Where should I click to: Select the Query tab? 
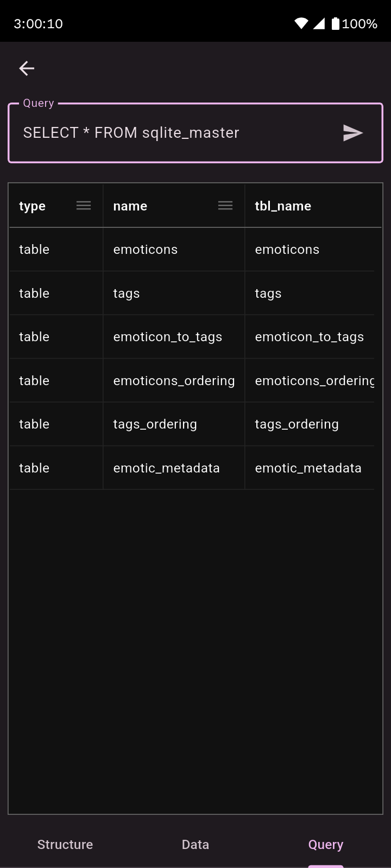[326, 844]
